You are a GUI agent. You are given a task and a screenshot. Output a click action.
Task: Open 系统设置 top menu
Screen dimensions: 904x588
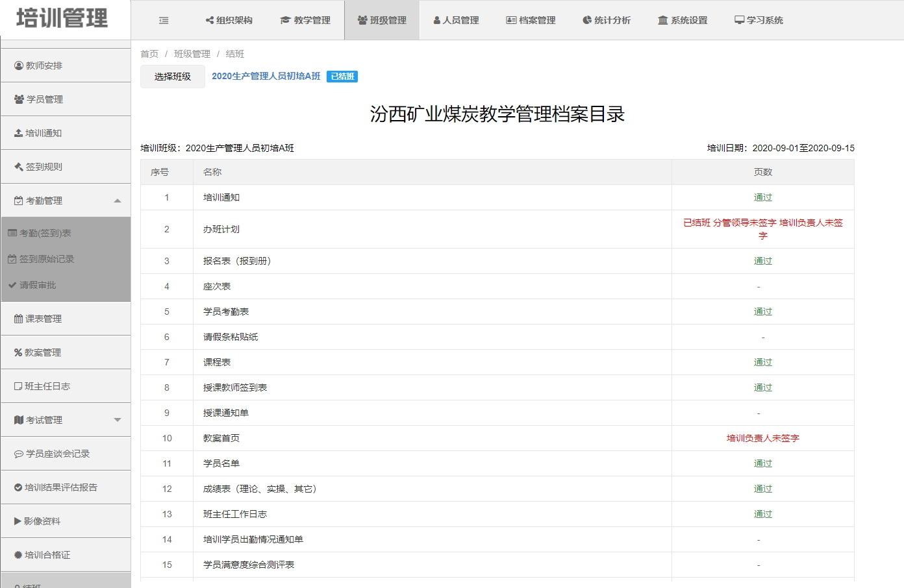(x=683, y=21)
